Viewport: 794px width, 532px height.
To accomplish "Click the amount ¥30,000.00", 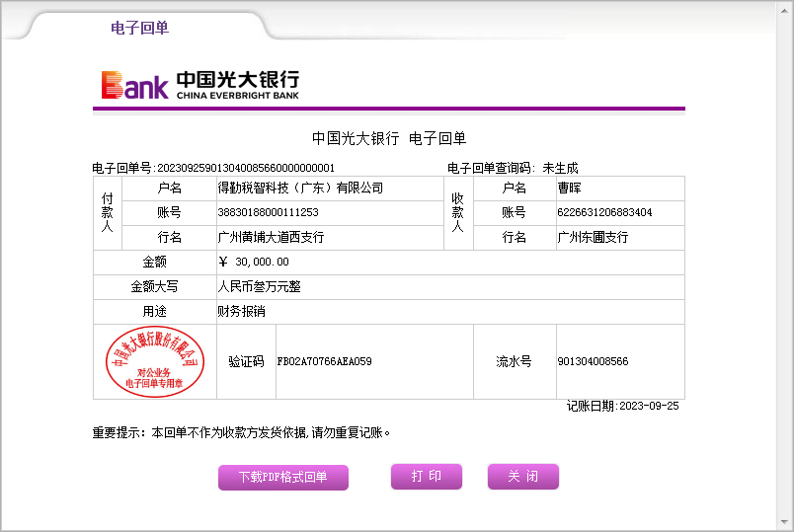I will tap(254, 262).
